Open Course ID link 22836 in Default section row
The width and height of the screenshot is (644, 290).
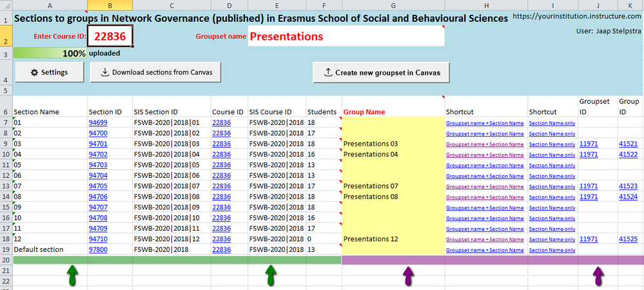click(221, 249)
